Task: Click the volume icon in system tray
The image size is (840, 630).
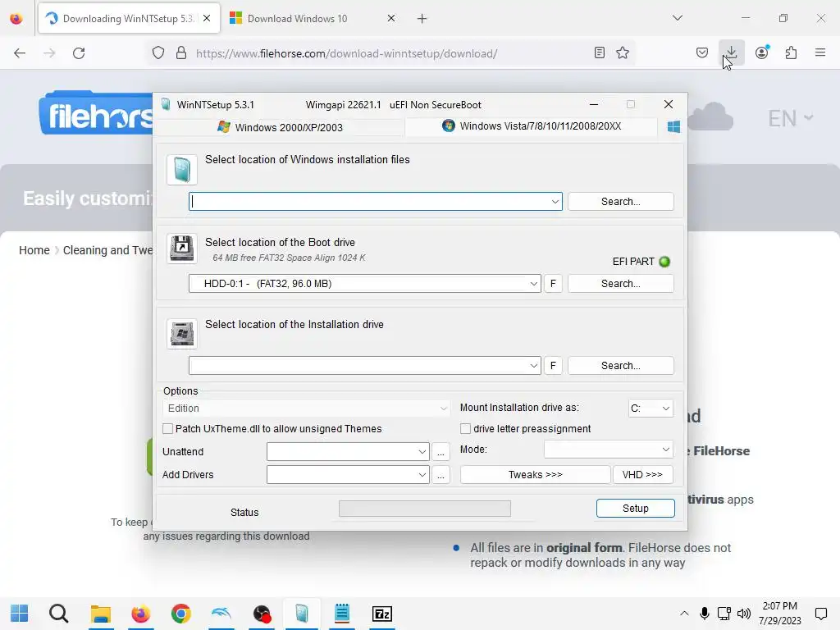Action: (x=743, y=614)
